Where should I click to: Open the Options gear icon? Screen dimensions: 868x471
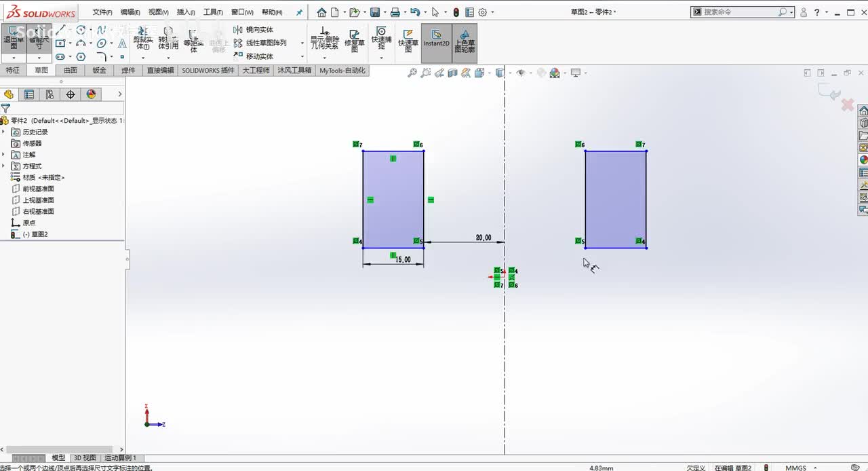483,12
